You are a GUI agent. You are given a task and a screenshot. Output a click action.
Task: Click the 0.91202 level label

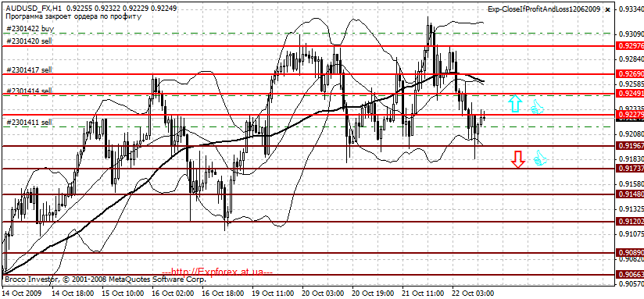coord(630,222)
